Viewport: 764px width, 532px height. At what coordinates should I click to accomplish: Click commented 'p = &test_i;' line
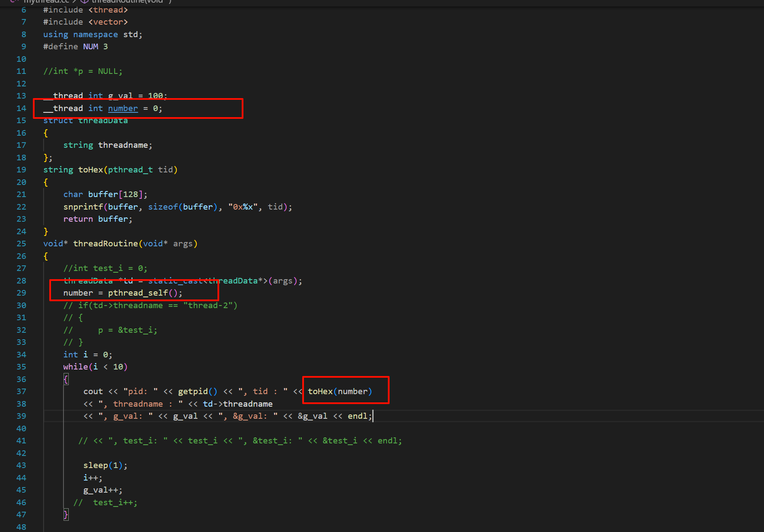coord(110,330)
